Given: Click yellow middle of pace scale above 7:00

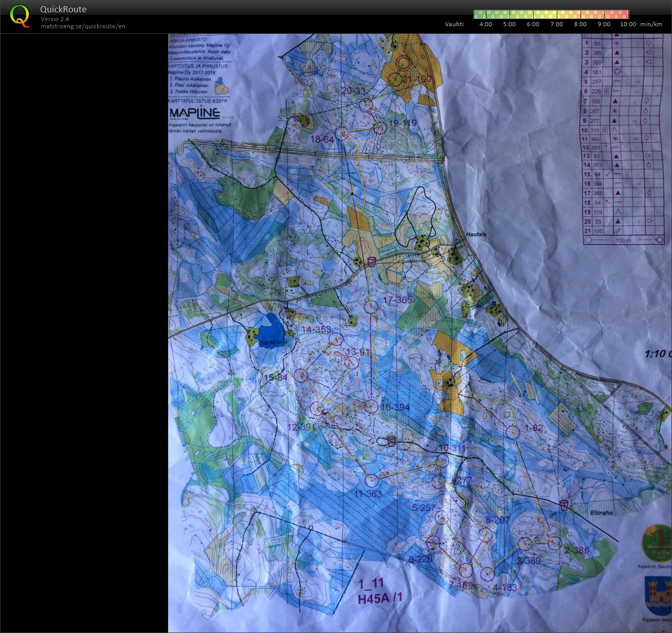Looking at the screenshot, I should (x=557, y=14).
